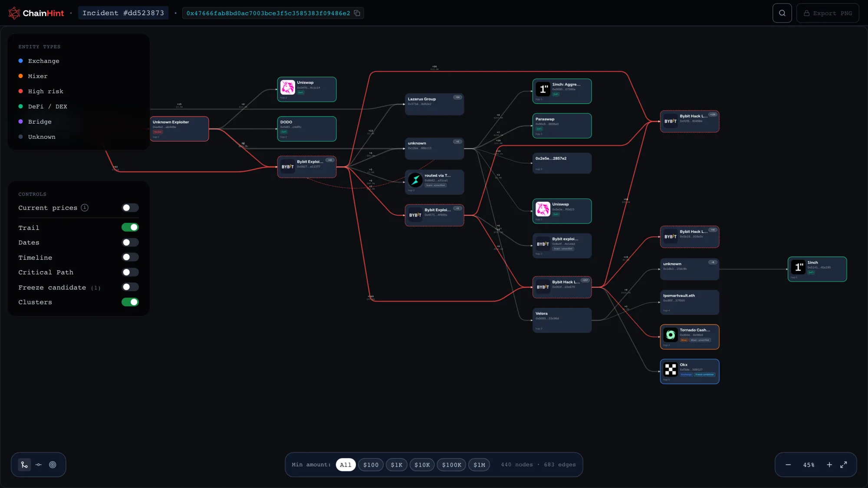
Task: Click the Uniswap icon on node 0x0470
Action: click(287, 87)
